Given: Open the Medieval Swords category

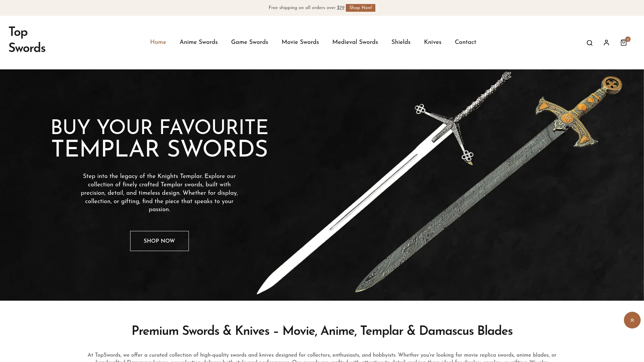Looking at the screenshot, I should [355, 42].
